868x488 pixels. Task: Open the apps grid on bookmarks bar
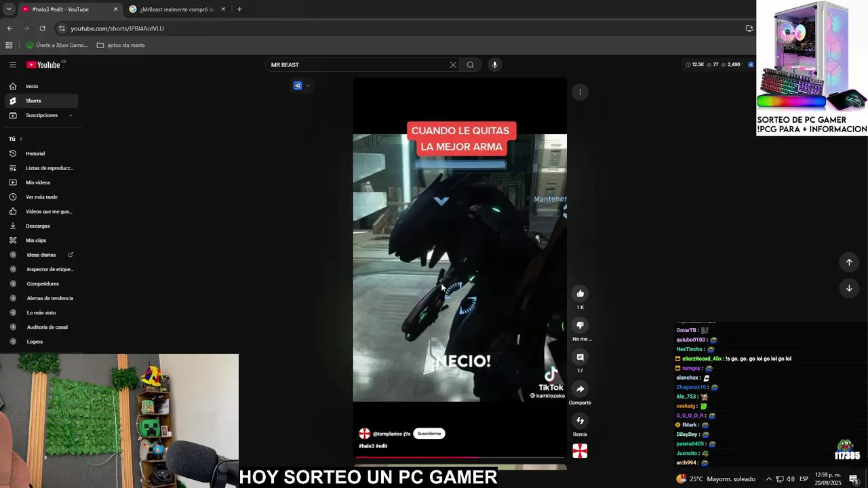(9, 45)
